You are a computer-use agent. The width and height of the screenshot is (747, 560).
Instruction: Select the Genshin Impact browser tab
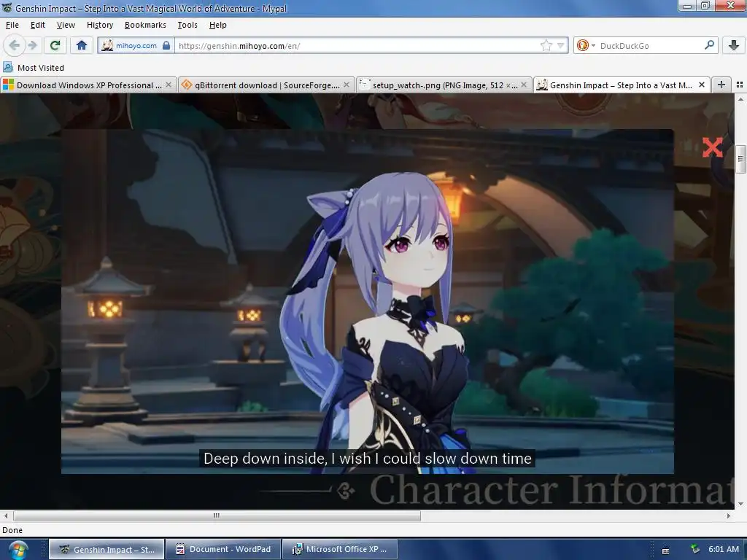[x=621, y=85]
